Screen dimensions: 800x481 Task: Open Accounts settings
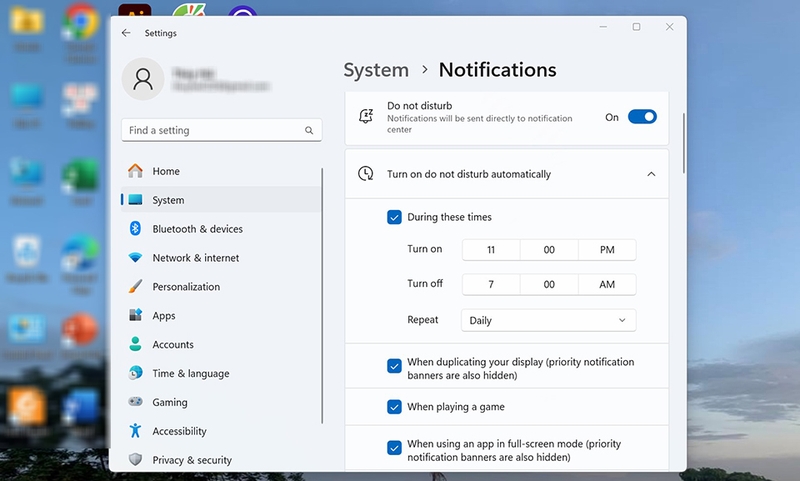[x=220, y=344]
